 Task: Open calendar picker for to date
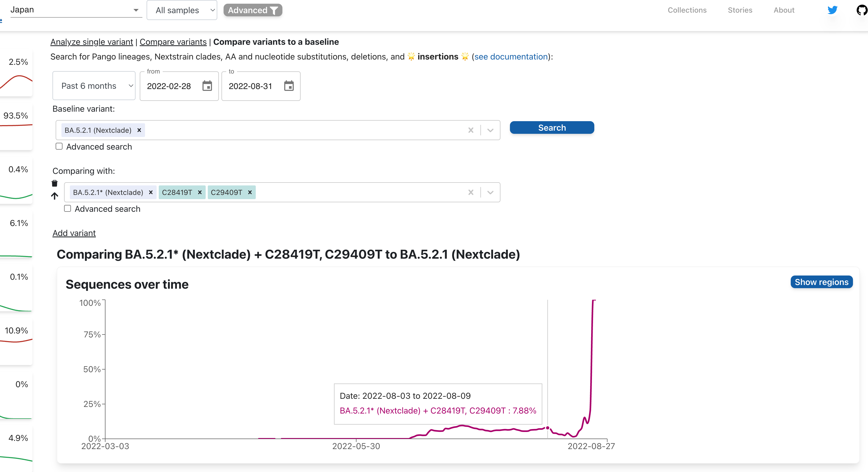(288, 86)
